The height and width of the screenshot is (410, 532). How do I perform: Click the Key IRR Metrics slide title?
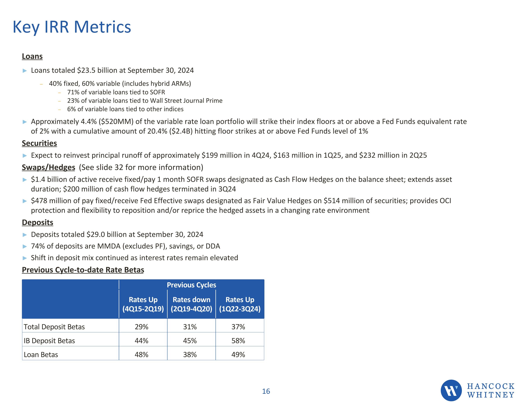point(72,27)
